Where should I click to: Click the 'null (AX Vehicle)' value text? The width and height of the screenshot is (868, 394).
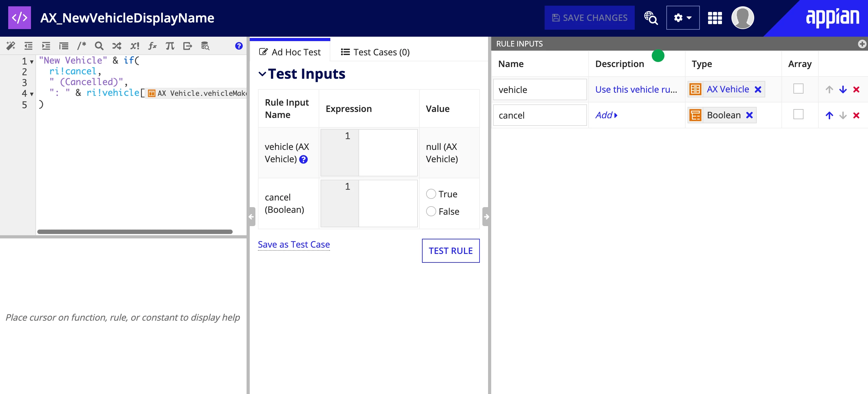[442, 153]
